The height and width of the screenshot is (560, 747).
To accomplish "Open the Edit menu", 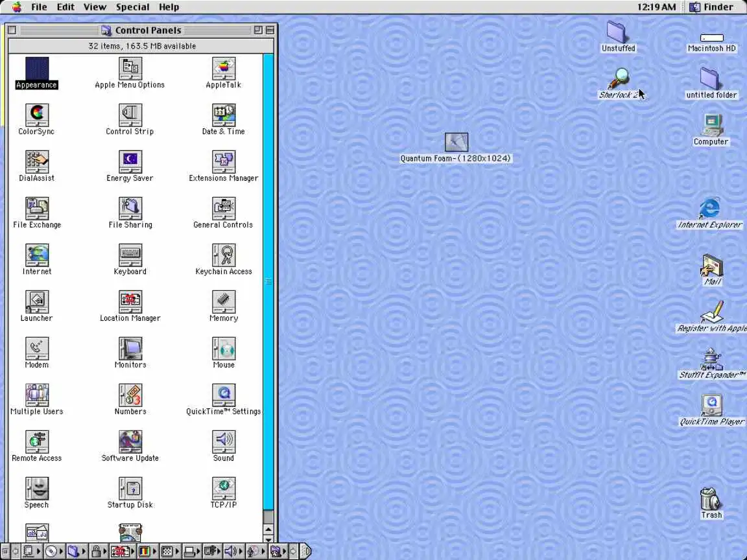I will pyautogui.click(x=65, y=6).
